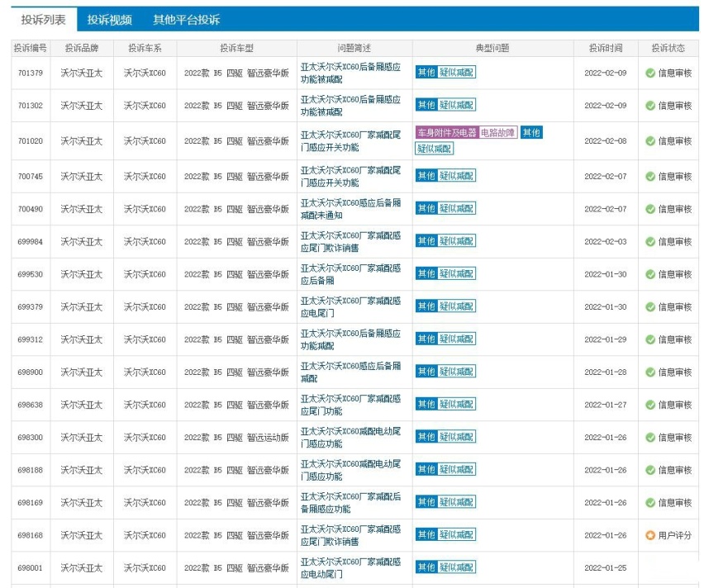Image resolution: width=704 pixels, height=588 pixels.
Task: Click complaint number 701379
Action: pyautogui.click(x=31, y=73)
